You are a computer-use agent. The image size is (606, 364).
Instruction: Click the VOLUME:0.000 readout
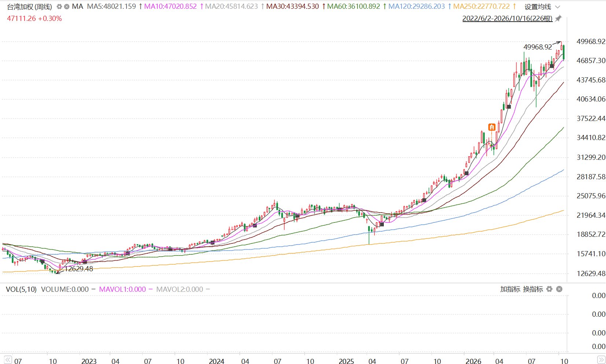65,289
